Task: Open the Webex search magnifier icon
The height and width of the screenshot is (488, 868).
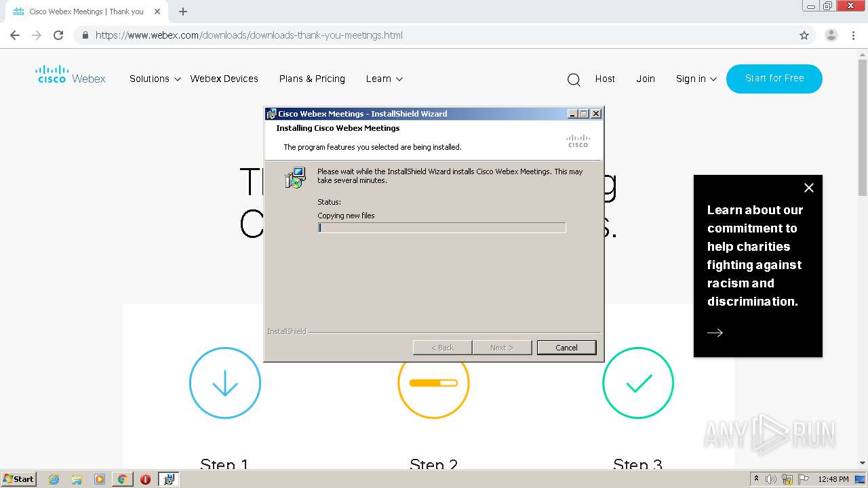Action: click(574, 80)
